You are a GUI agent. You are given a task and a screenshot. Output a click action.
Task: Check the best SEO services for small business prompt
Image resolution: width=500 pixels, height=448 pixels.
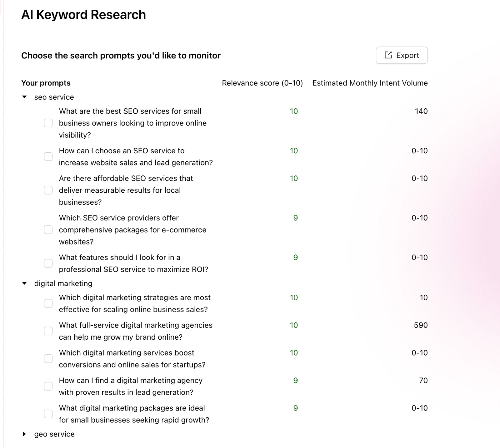pos(48,123)
